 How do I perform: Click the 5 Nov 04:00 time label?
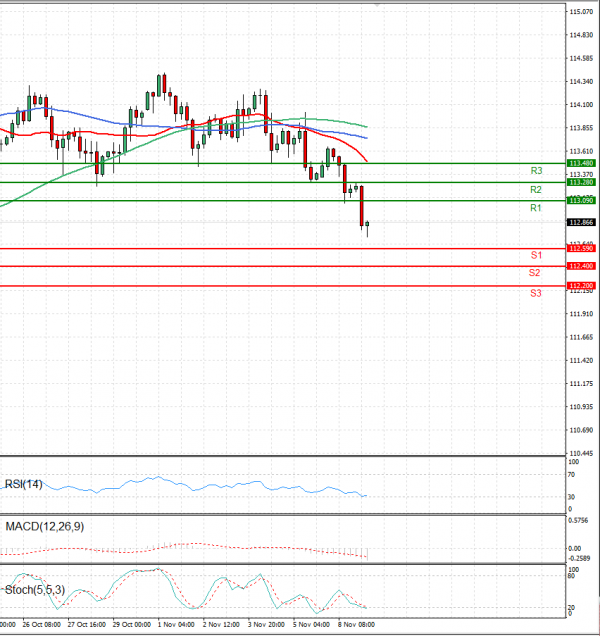click(x=311, y=625)
